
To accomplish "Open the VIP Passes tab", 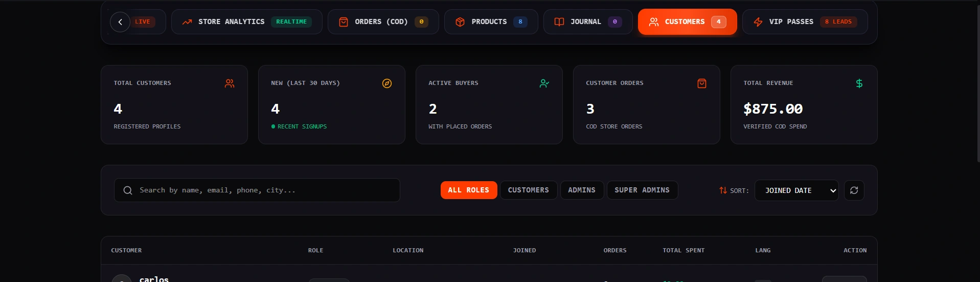I will 805,22.
